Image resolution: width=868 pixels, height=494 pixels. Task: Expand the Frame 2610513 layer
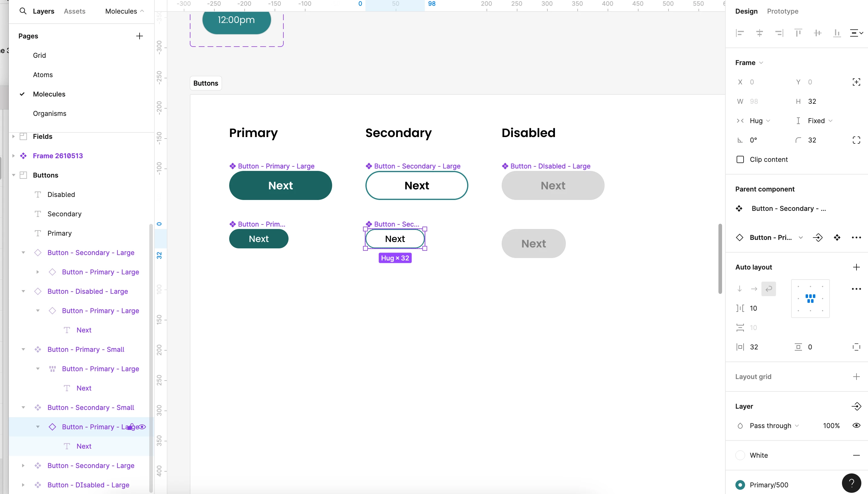13,156
